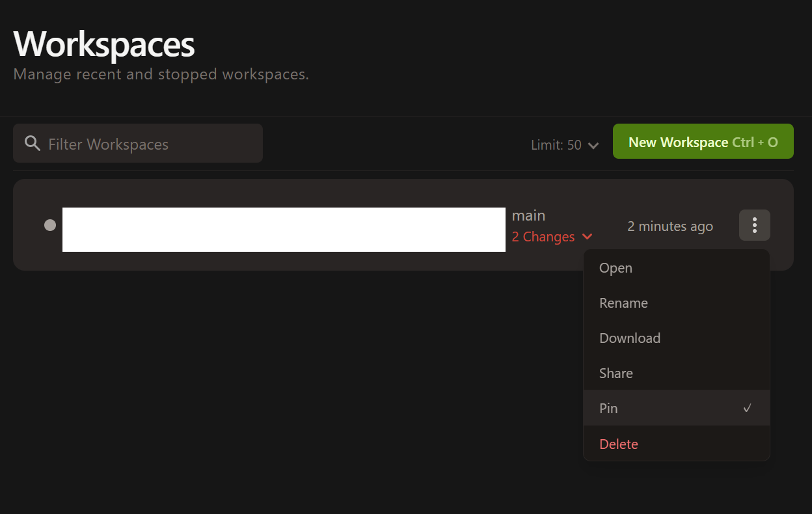Focus the Filter Workspaces search field
The image size is (812, 514).
click(x=138, y=143)
